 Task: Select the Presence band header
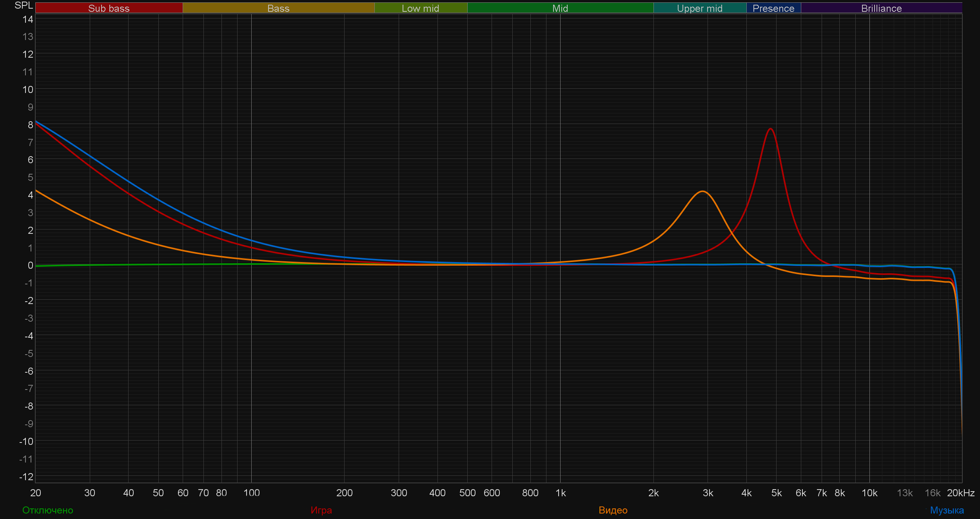pyautogui.click(x=773, y=8)
